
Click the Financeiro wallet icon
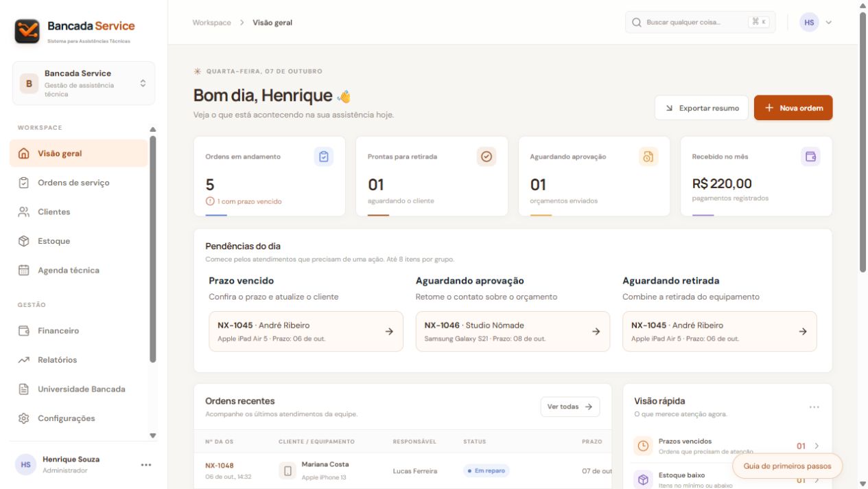(24, 330)
